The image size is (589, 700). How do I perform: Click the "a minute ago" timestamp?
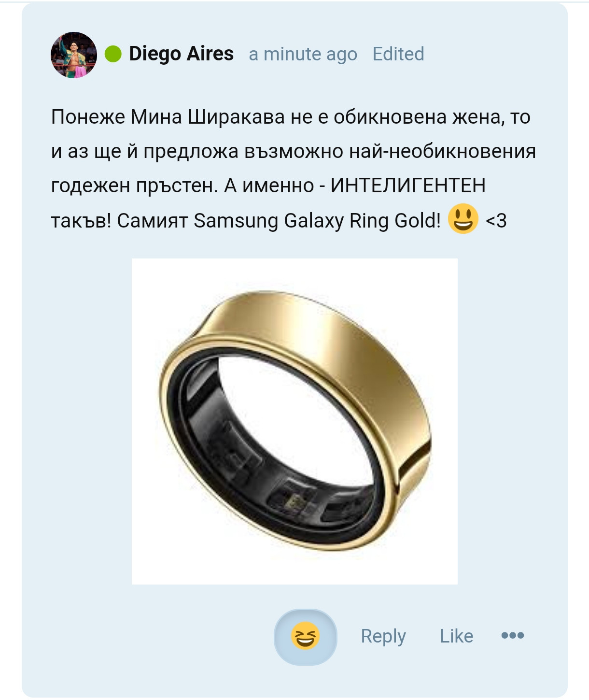303,54
